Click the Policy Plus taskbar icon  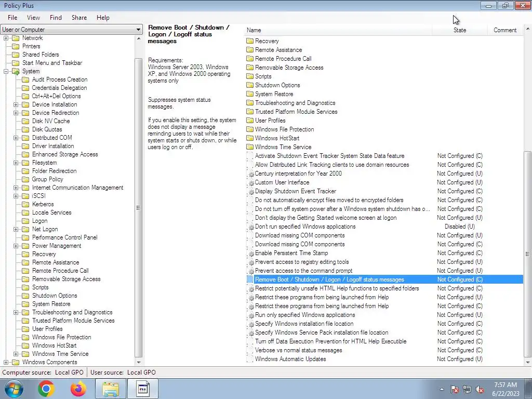pyautogui.click(x=143, y=389)
